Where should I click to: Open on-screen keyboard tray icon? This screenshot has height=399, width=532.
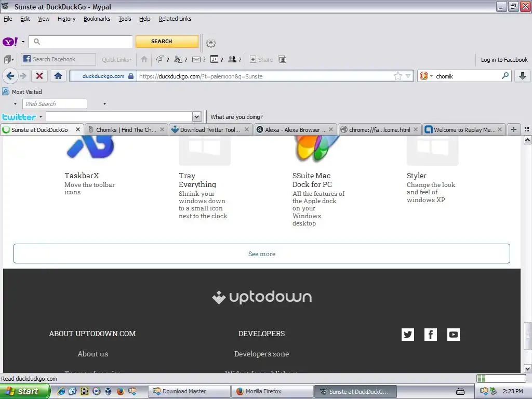[x=460, y=392]
